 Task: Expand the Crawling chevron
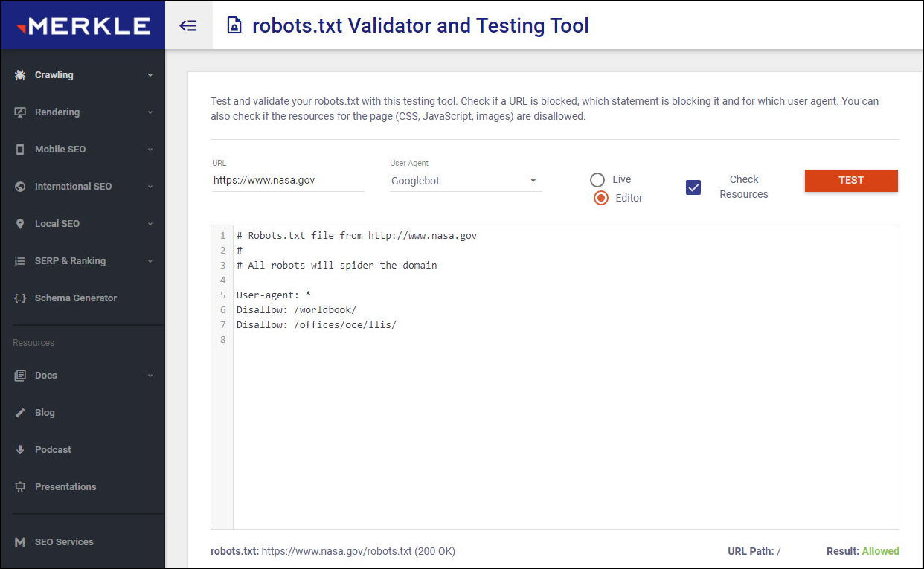coord(150,75)
